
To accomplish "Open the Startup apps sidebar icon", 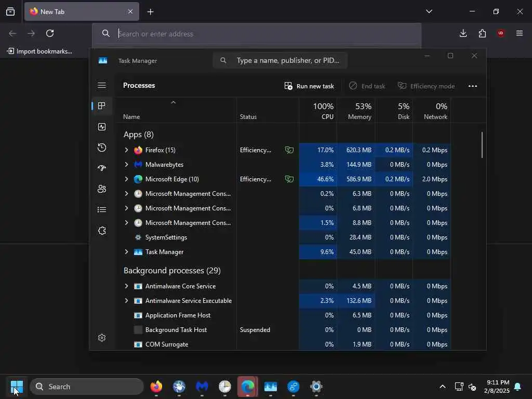I will point(102,168).
